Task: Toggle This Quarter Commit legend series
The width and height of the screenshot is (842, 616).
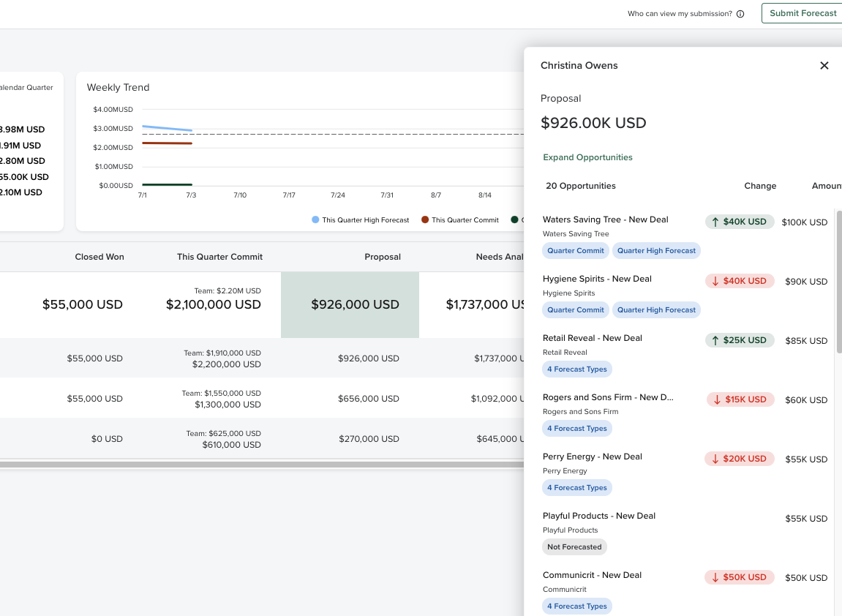Action: 459,219
